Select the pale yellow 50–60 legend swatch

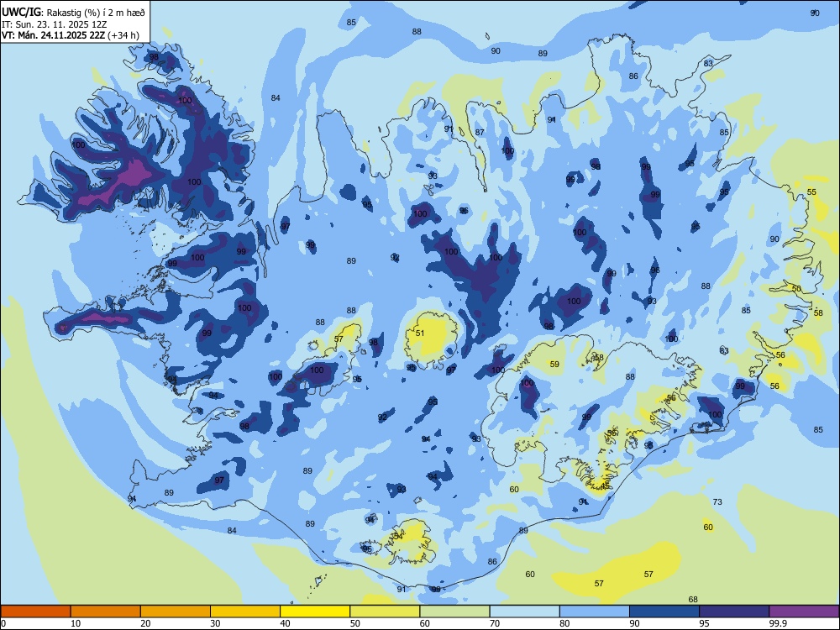click(386, 612)
